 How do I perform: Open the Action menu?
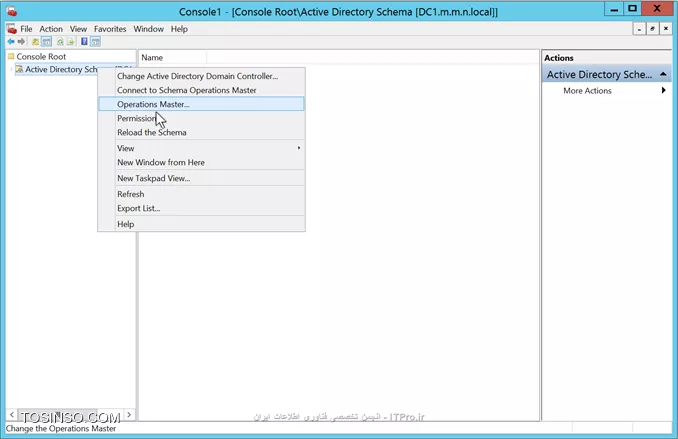(51, 29)
